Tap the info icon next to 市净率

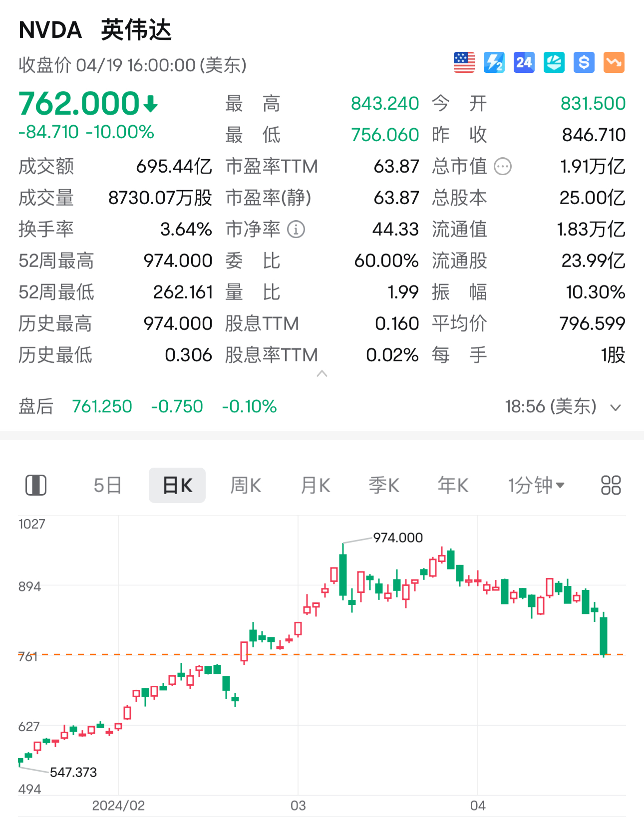tap(296, 230)
